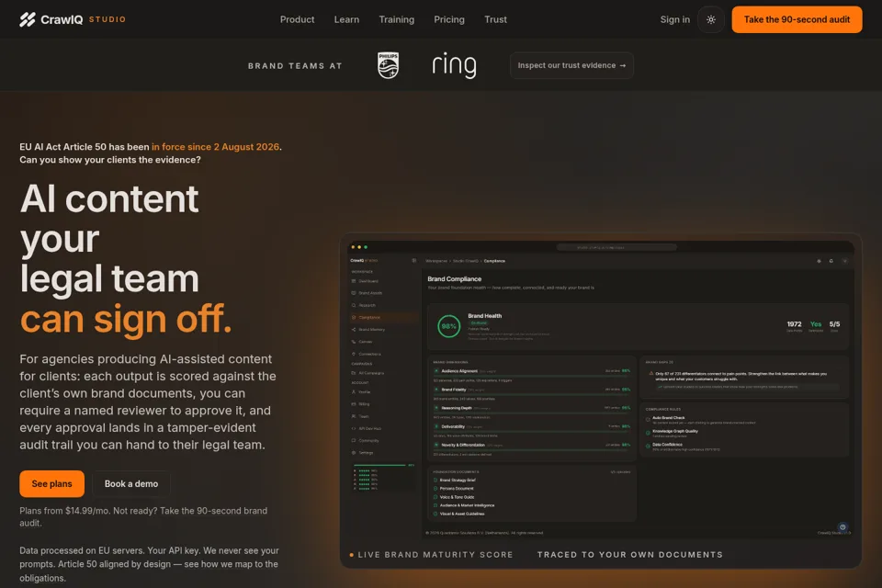Click the 'LIVE BRAND MATURITY SCORE' caption
The width and height of the screenshot is (882, 588).
435,555
